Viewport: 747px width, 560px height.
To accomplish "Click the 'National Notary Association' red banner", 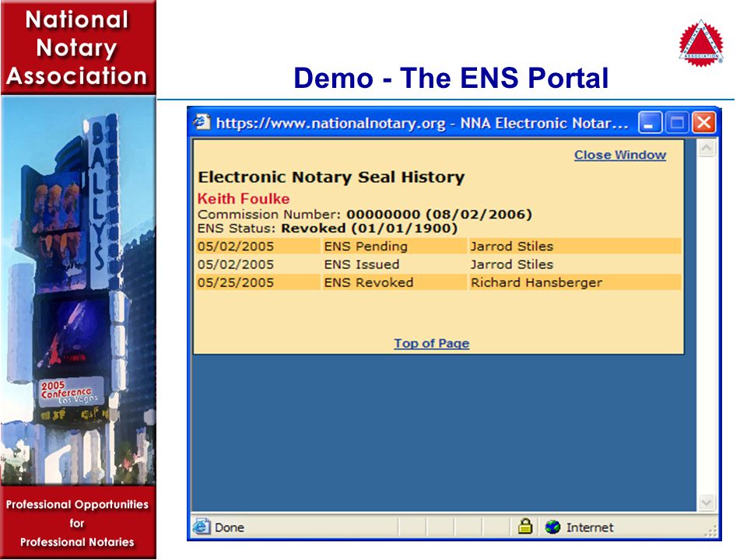I will pyautogui.click(x=78, y=47).
